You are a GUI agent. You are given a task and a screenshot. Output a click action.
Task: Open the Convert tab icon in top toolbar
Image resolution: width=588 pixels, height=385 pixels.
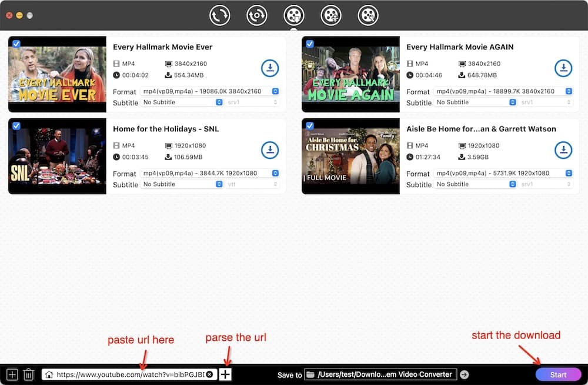[x=219, y=15]
